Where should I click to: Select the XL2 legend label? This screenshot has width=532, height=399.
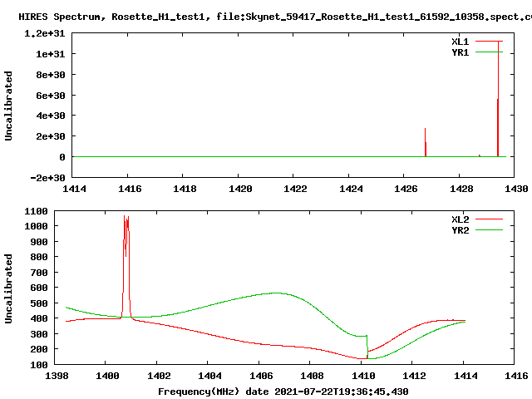(x=460, y=219)
